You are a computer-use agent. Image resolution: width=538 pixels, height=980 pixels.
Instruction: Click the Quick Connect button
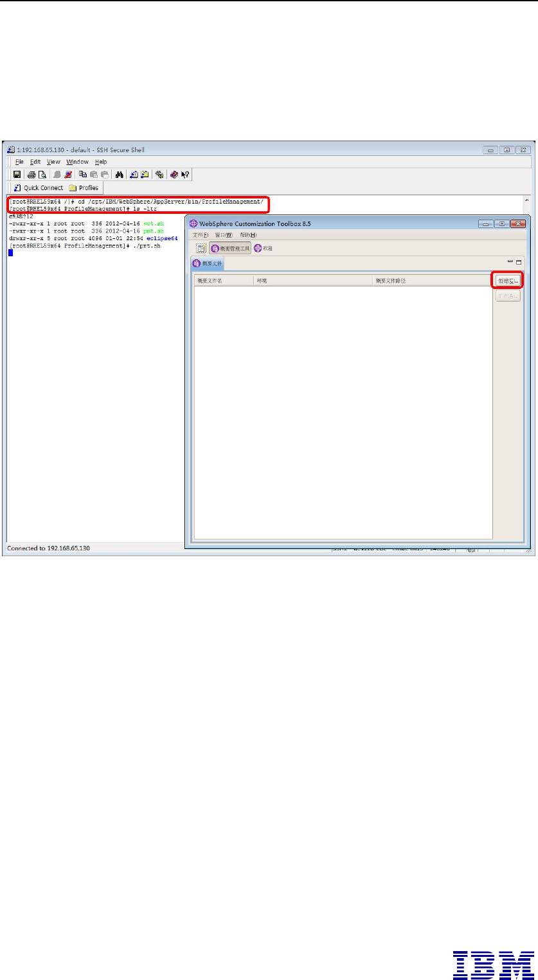tap(39, 188)
